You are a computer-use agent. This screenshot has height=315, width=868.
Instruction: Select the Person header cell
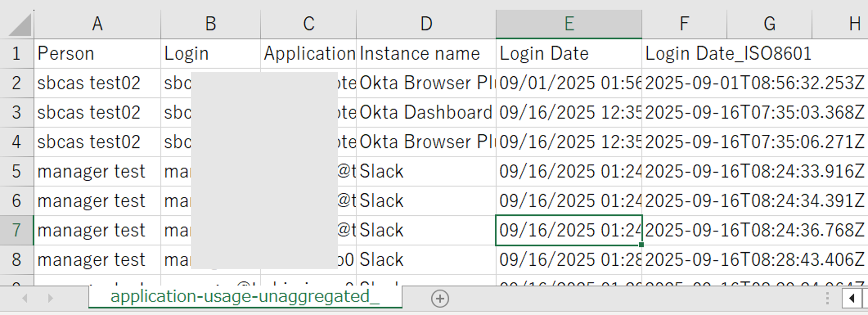click(x=97, y=53)
